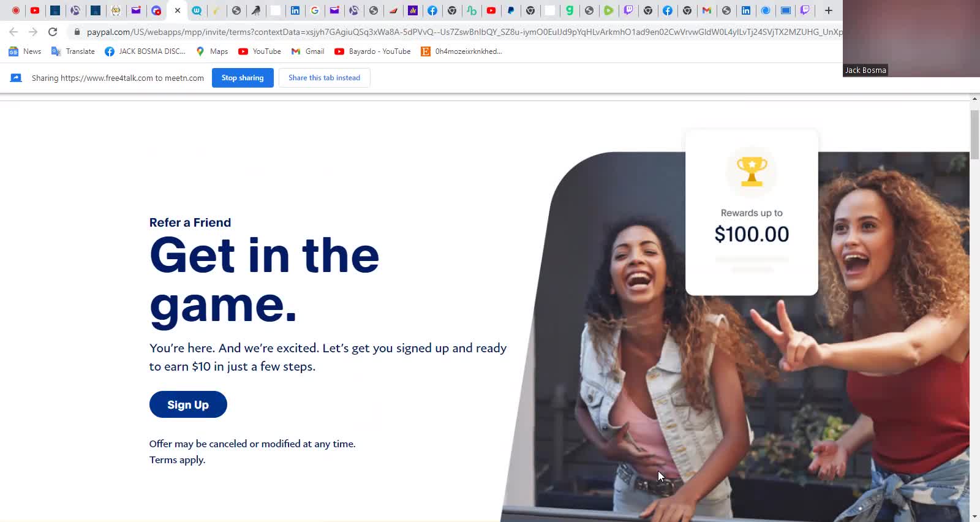Image resolution: width=980 pixels, height=522 pixels.
Task: Open the blue swirl icon tab
Action: 766,10
